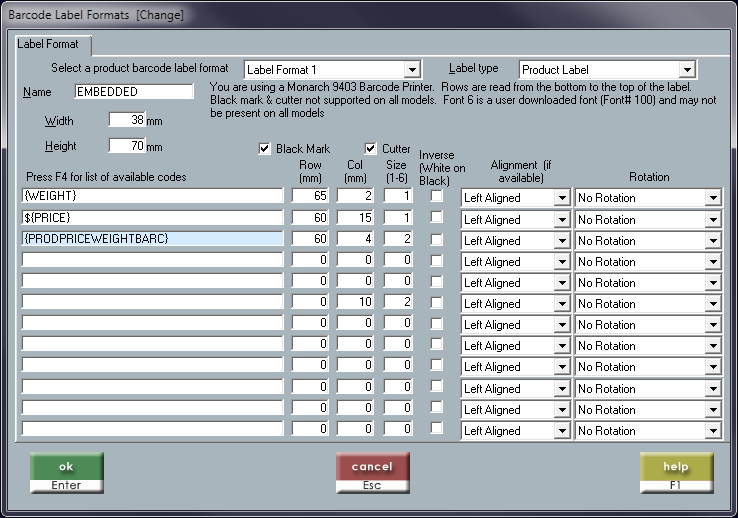The height and width of the screenshot is (518, 738).
Task: Open the Label Format 1 dropdown
Action: [x=332, y=70]
